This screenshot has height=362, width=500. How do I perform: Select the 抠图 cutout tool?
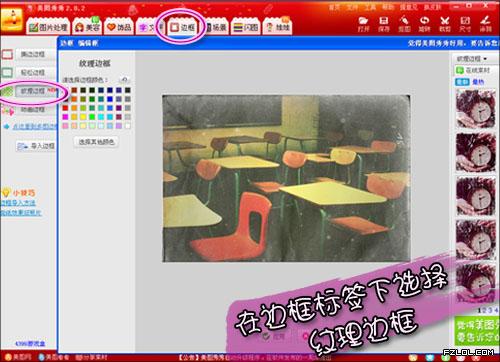(x=404, y=24)
